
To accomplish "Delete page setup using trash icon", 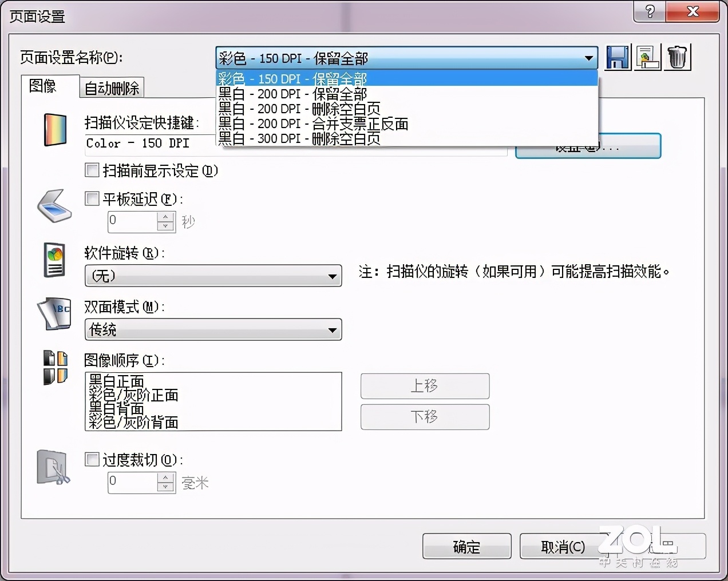I will tap(678, 56).
